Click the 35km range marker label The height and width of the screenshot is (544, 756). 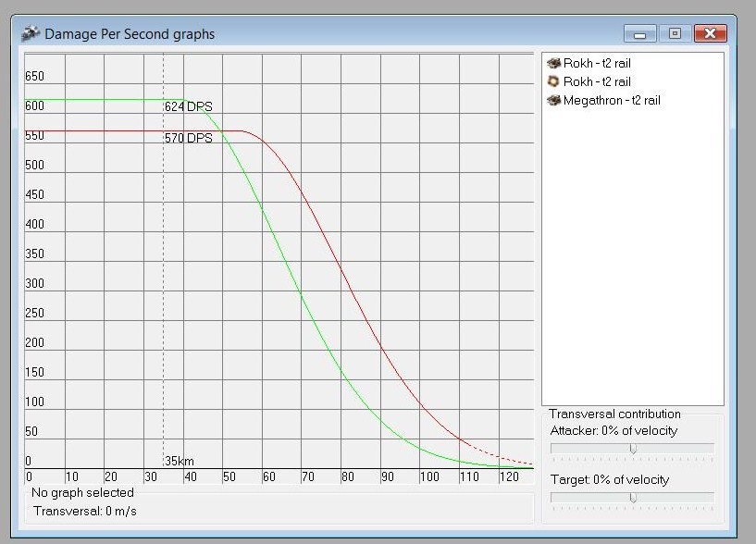(179, 461)
